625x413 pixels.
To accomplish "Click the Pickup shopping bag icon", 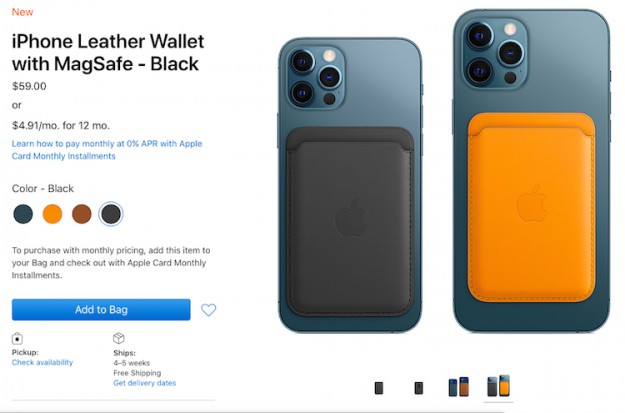I will tap(17, 338).
